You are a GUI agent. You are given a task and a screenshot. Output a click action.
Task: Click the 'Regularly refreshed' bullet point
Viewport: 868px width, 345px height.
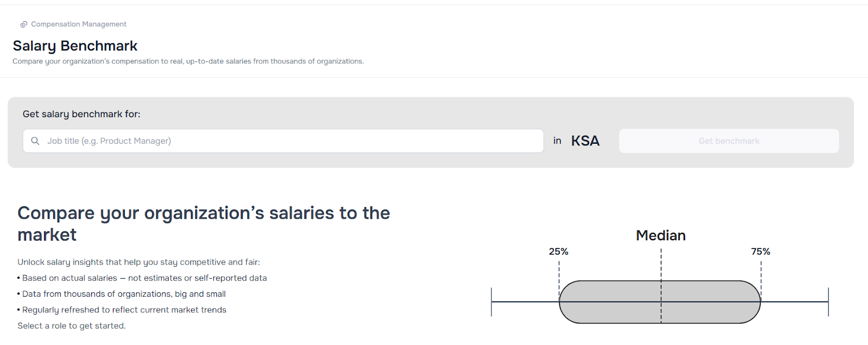coord(124,310)
